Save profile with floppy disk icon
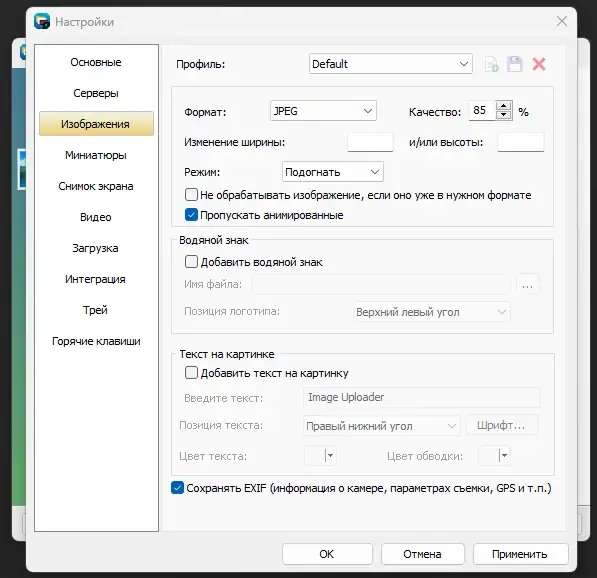 click(x=515, y=64)
